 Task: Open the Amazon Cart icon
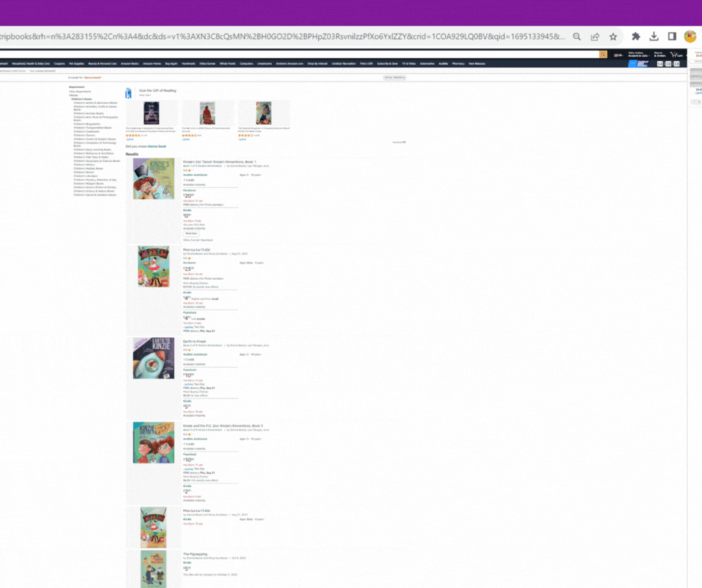677,54
